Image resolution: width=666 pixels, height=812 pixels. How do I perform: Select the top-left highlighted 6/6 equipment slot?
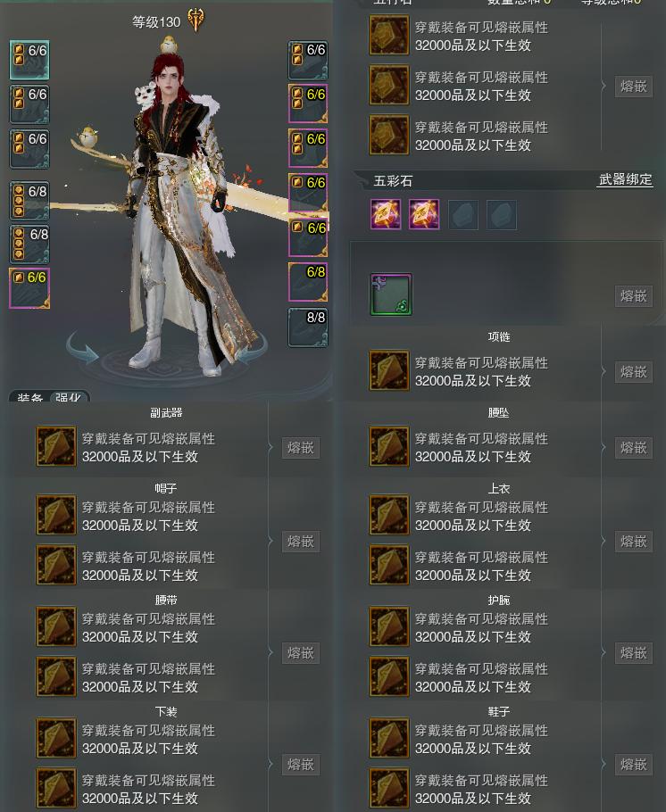click(29, 60)
